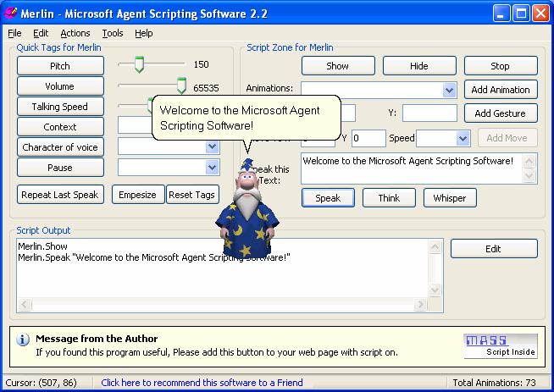Click the Volume tag button
This screenshot has width=554, height=392.
coord(60,86)
